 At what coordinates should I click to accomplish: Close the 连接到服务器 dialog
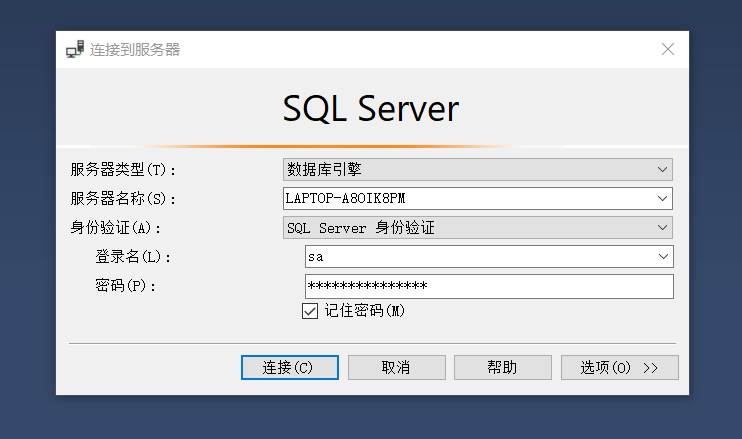pyautogui.click(x=668, y=49)
